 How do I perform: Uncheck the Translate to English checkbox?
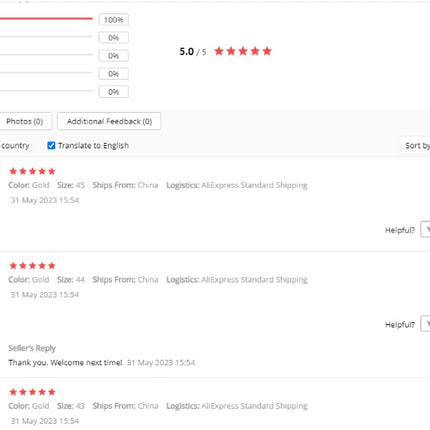[x=51, y=145]
